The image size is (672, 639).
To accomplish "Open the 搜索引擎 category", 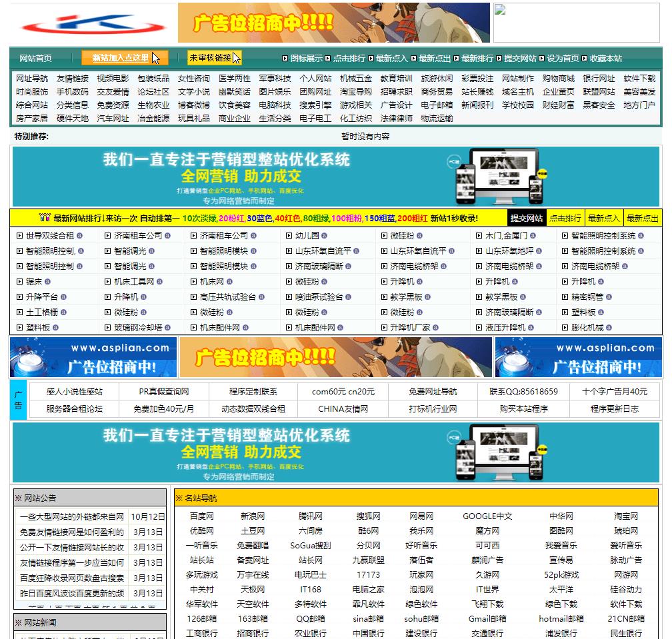I will (x=315, y=105).
